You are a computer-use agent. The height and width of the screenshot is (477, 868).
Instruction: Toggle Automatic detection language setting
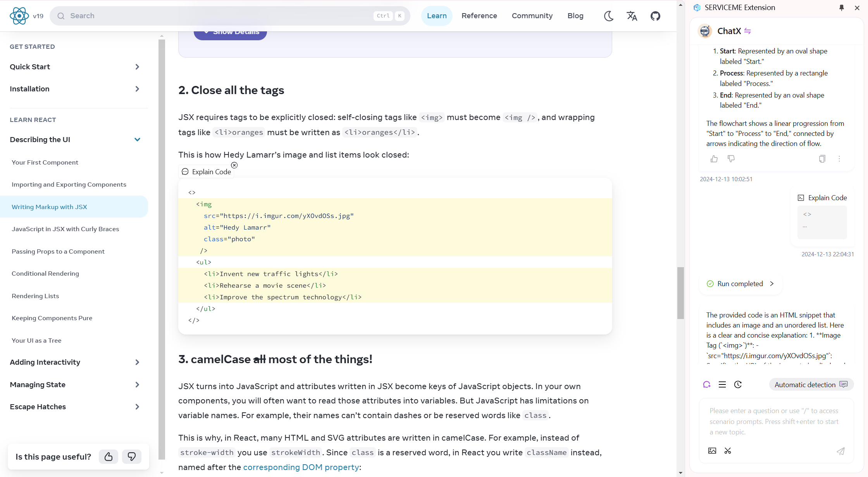tap(811, 384)
